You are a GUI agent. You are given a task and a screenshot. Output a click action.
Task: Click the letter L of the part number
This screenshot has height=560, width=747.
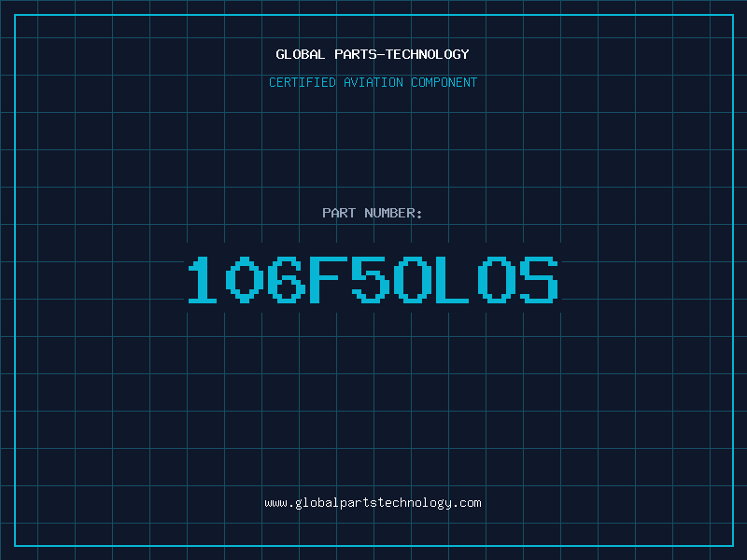pos(452,279)
